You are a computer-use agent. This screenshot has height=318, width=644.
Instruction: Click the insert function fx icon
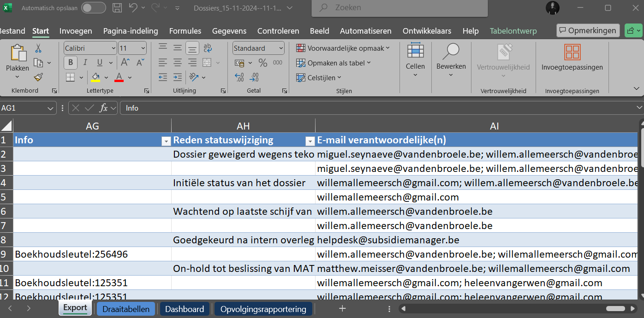[x=104, y=108]
